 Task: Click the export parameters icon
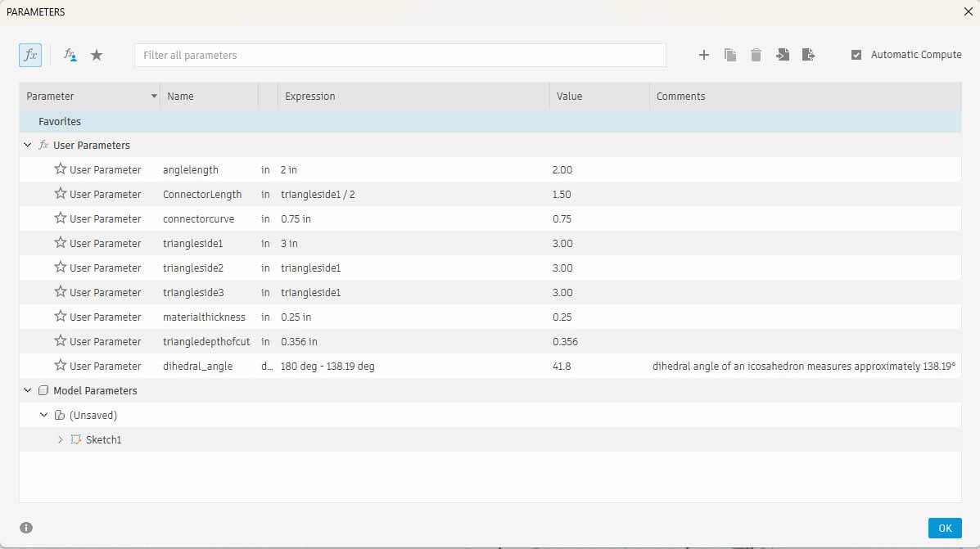tap(808, 55)
